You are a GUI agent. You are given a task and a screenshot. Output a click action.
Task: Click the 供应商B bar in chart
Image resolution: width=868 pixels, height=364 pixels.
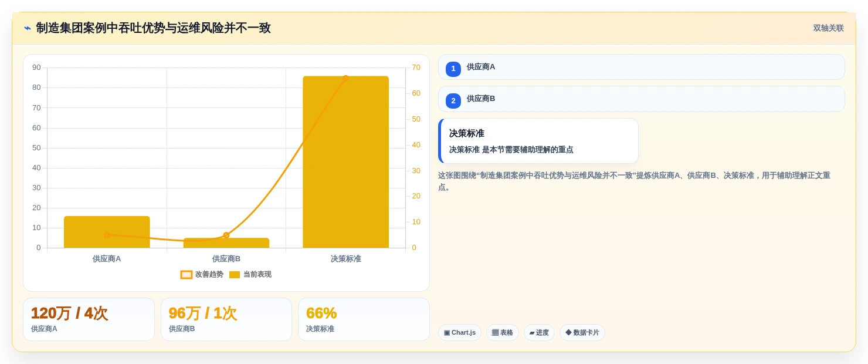(226, 242)
